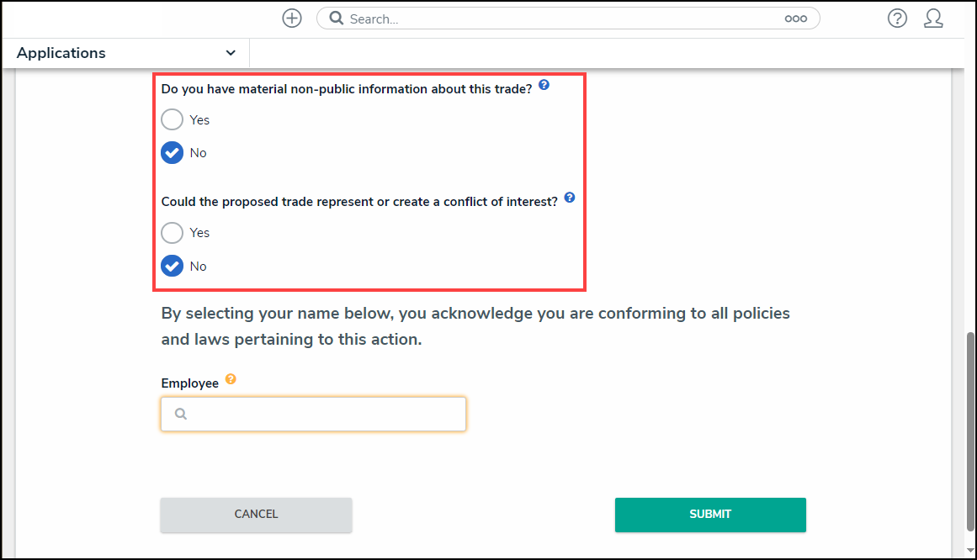Image resolution: width=977 pixels, height=560 pixels.
Task: Open the Help question mark icon
Action: (897, 18)
